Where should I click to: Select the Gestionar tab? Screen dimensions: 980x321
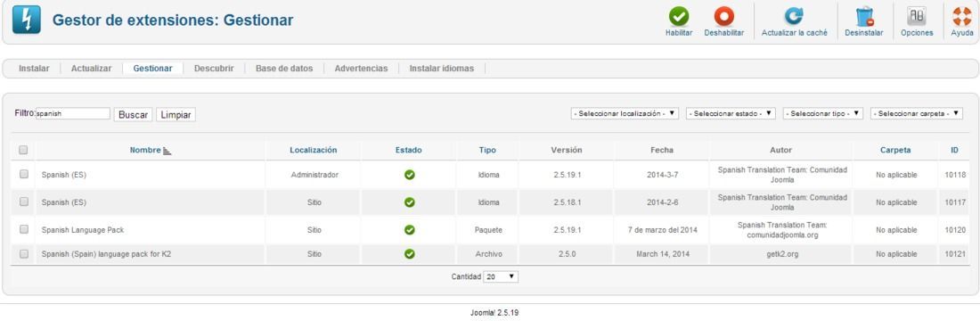coord(152,69)
